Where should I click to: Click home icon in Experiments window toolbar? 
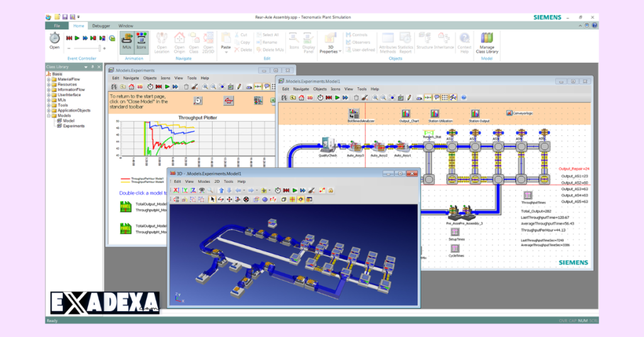131,87
